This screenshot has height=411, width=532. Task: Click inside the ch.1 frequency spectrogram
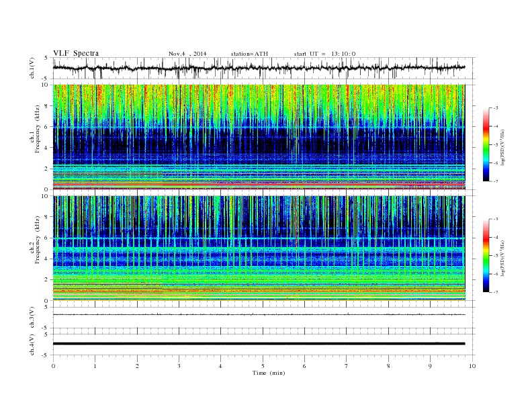[x=259, y=137]
